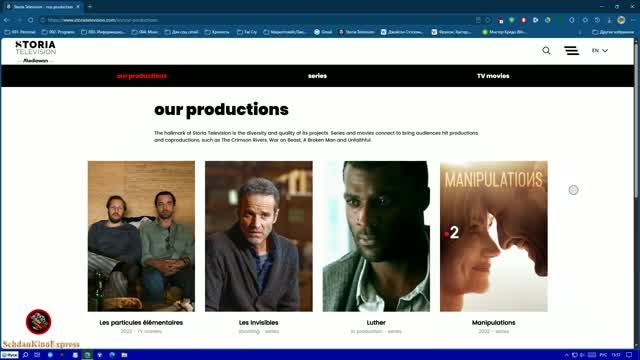
Task: Open the site search magnifier icon
Action: tap(546, 51)
